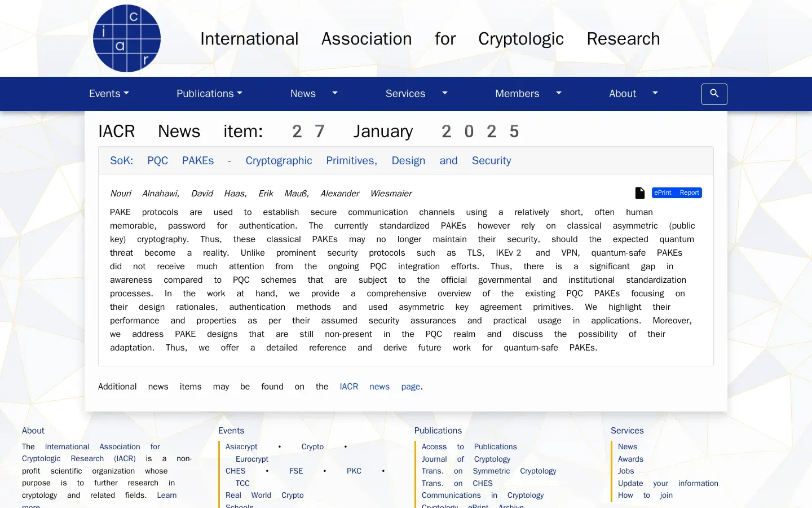This screenshot has height=508, width=812.
Task: Open the ePrint Report badge
Action: click(677, 192)
